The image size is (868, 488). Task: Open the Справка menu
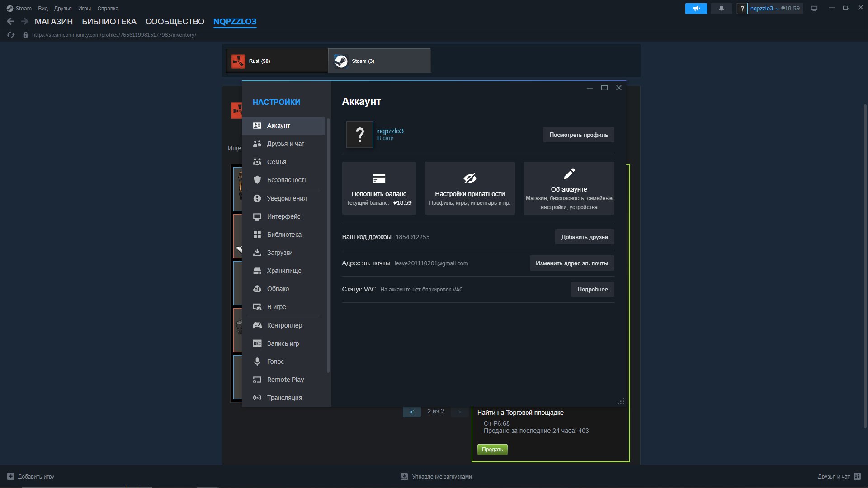pyautogui.click(x=108, y=8)
